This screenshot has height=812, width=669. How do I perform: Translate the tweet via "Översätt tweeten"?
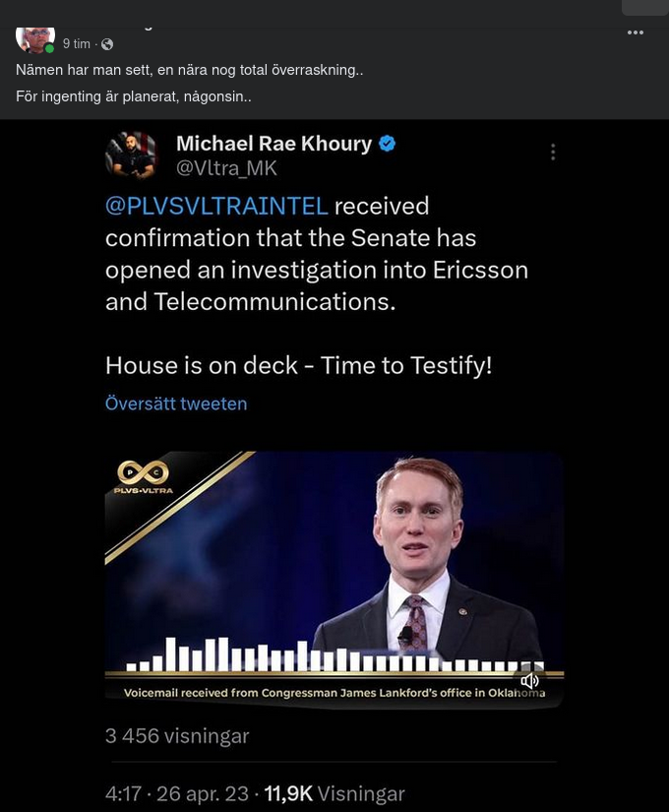tap(175, 404)
